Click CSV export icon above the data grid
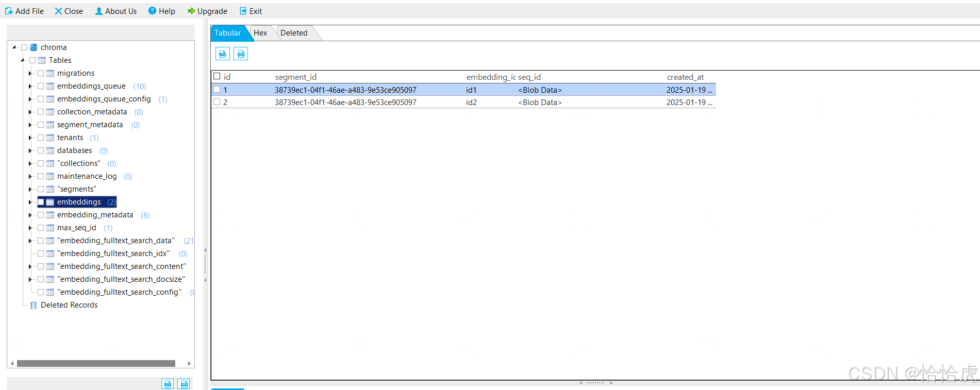The width and height of the screenshot is (980, 390). pyautogui.click(x=222, y=54)
